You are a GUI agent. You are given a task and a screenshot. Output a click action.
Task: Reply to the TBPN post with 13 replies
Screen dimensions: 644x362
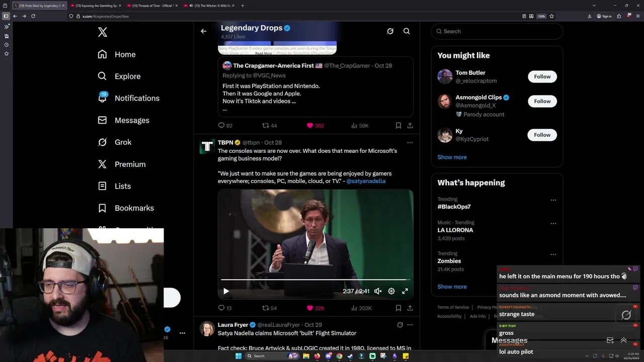pyautogui.click(x=224, y=308)
